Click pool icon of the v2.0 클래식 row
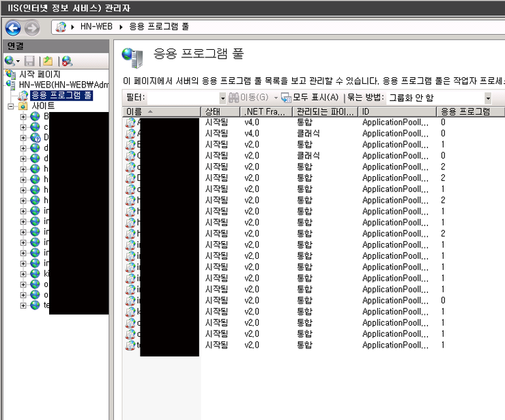The width and height of the screenshot is (505, 420). click(130, 156)
